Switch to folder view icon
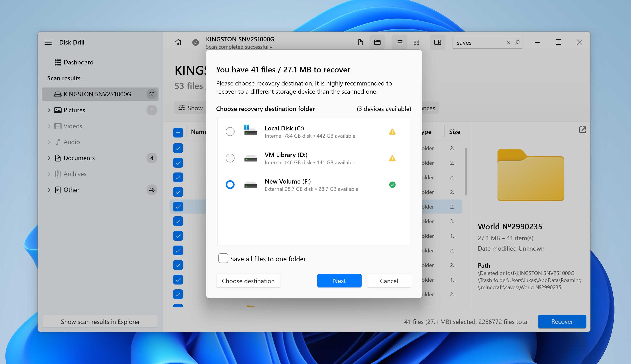 click(x=377, y=42)
